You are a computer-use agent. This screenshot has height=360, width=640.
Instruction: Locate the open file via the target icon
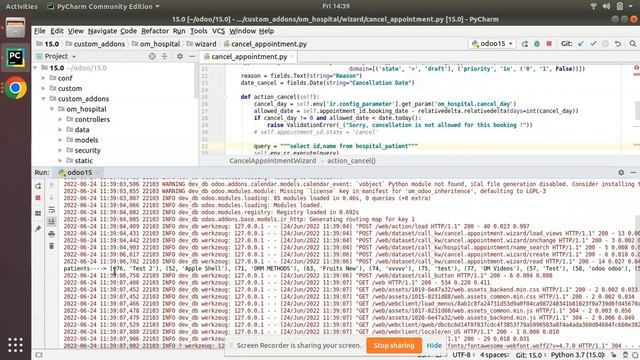click(x=152, y=56)
